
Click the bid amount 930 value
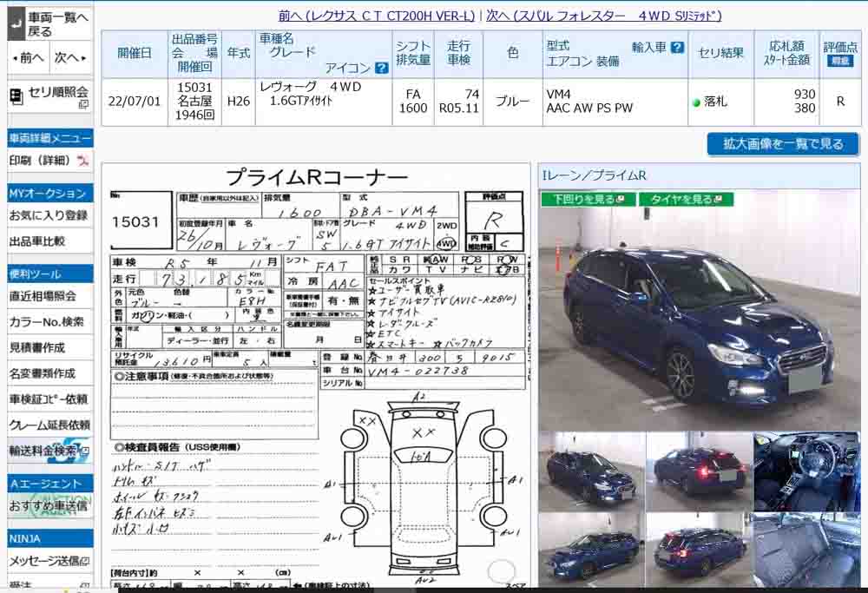tap(805, 94)
